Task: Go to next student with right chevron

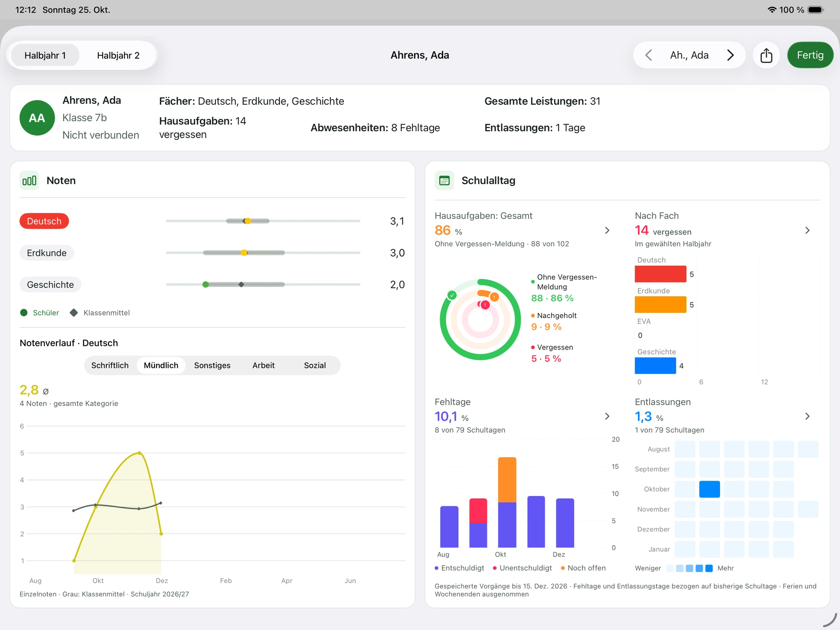Action: point(730,55)
